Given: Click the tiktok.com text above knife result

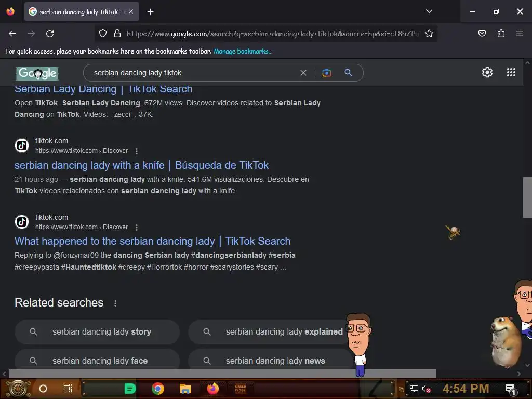Looking at the screenshot, I should (x=51, y=141).
